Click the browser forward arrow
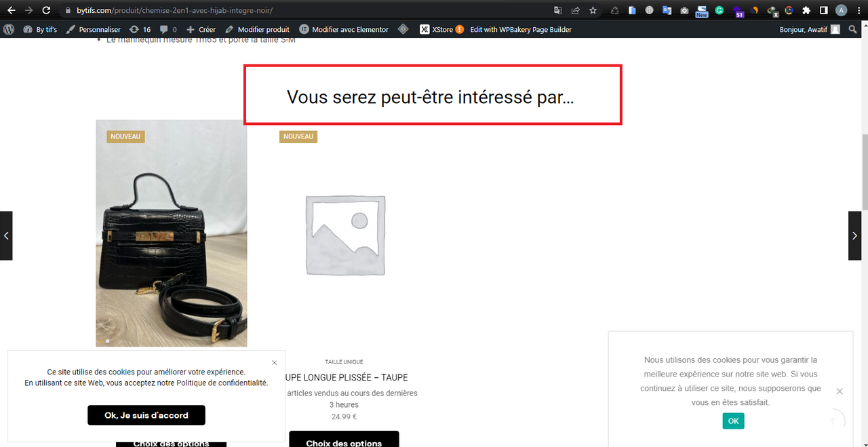This screenshot has height=447, width=868. 28,10
